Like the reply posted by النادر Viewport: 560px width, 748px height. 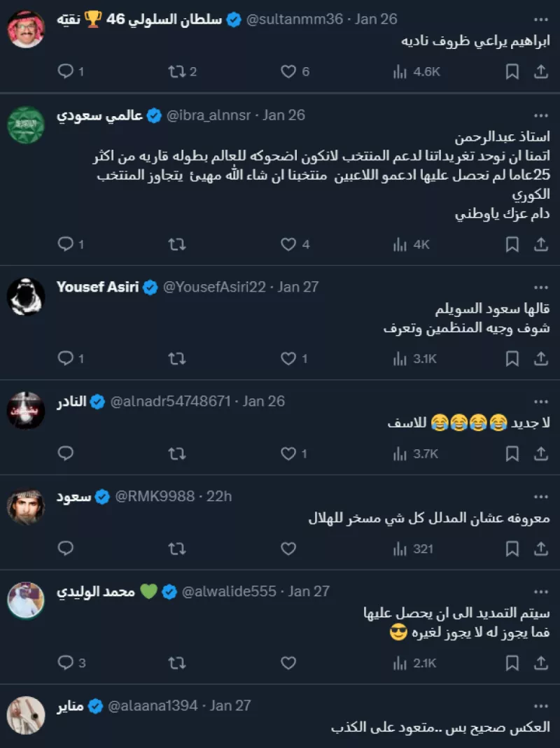click(289, 453)
